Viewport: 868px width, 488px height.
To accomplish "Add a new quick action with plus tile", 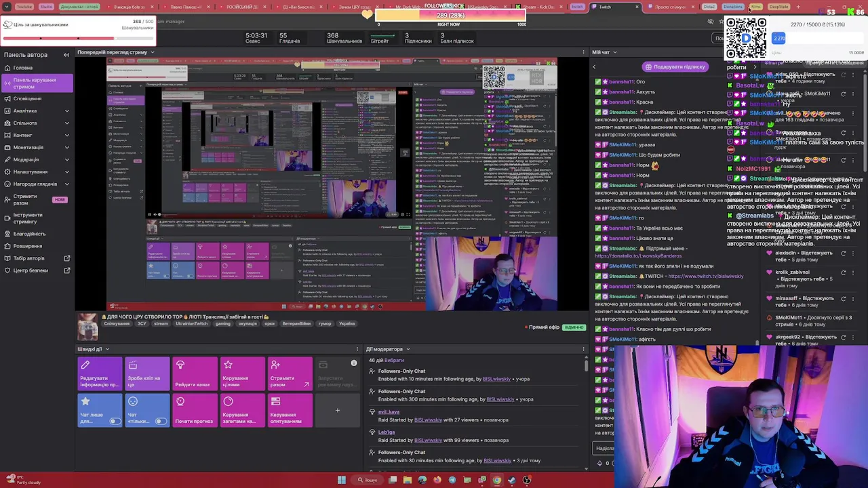I will [337, 410].
